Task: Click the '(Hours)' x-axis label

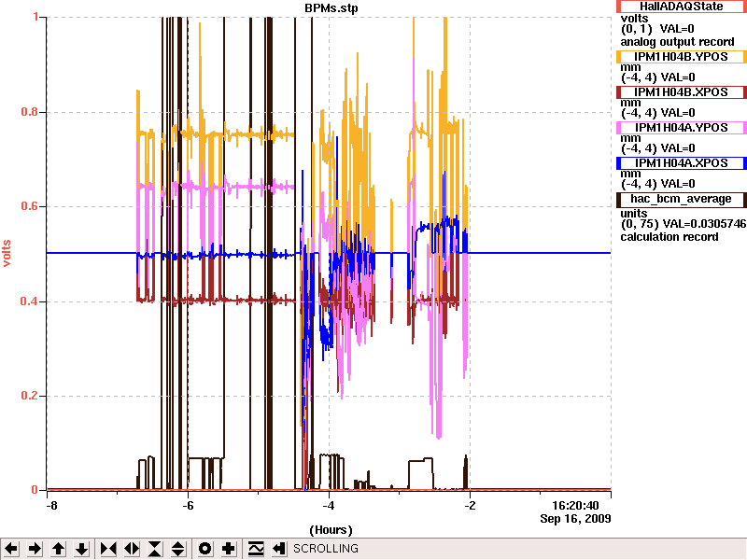Action: (331, 530)
